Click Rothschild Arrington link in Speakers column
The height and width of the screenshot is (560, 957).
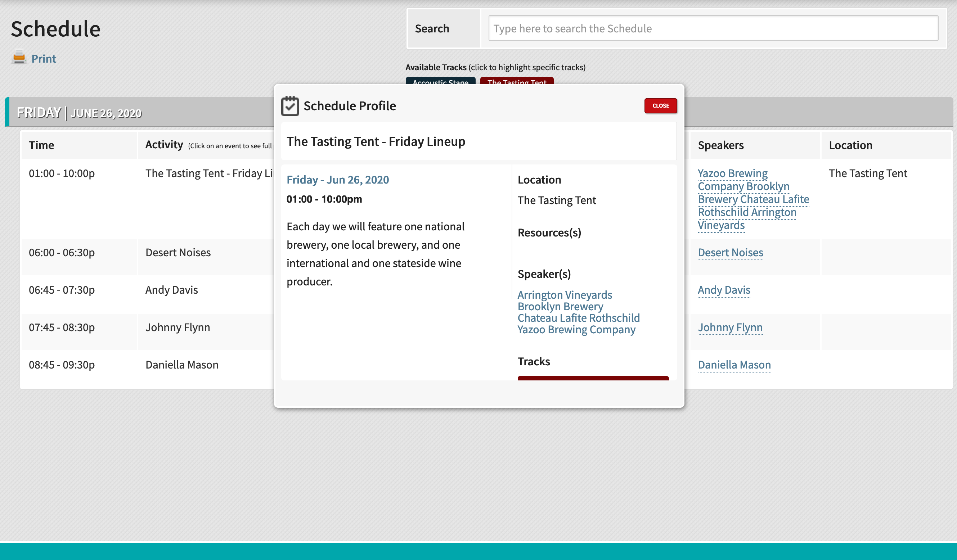point(747,212)
